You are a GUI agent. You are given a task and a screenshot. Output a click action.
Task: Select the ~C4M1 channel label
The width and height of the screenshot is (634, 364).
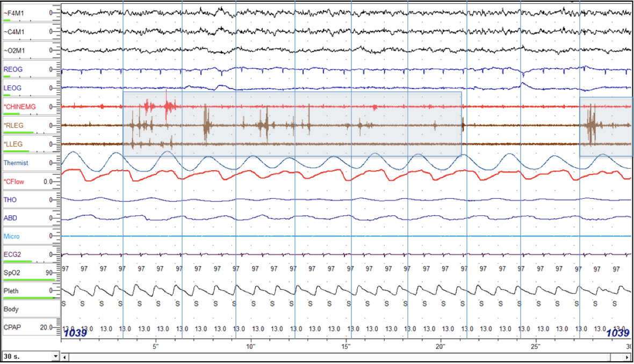pos(14,32)
